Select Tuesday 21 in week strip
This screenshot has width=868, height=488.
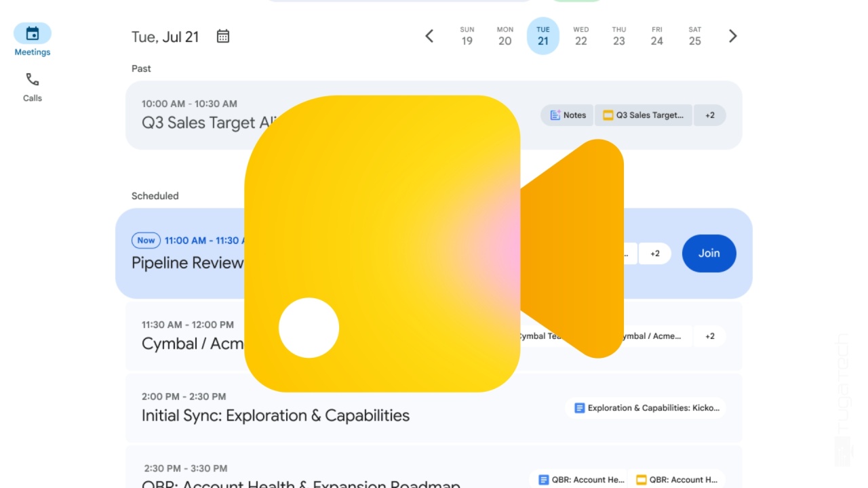[x=543, y=36]
